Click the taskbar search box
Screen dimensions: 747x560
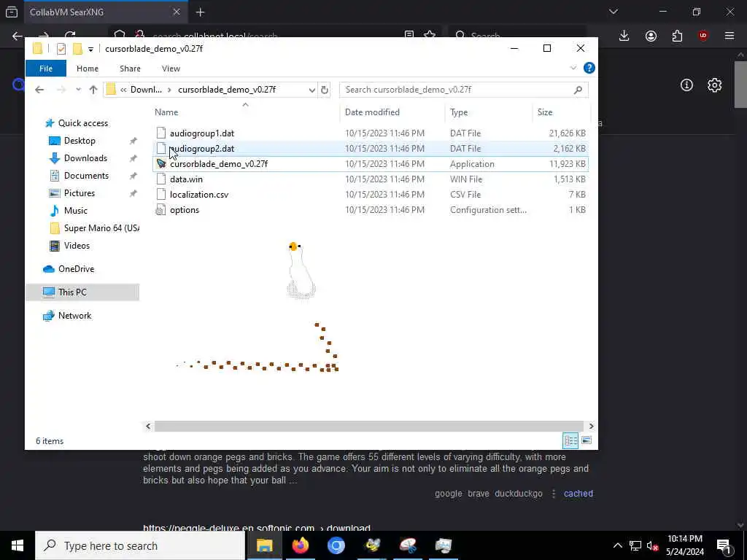pos(140,545)
